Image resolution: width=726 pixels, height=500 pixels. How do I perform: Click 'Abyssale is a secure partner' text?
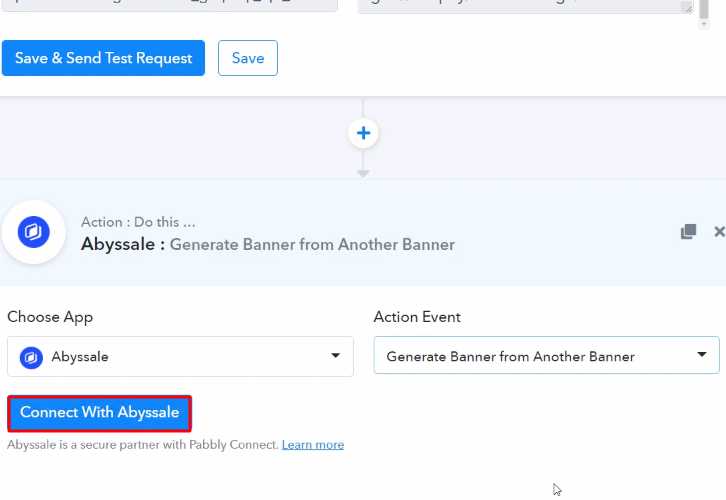(143, 445)
